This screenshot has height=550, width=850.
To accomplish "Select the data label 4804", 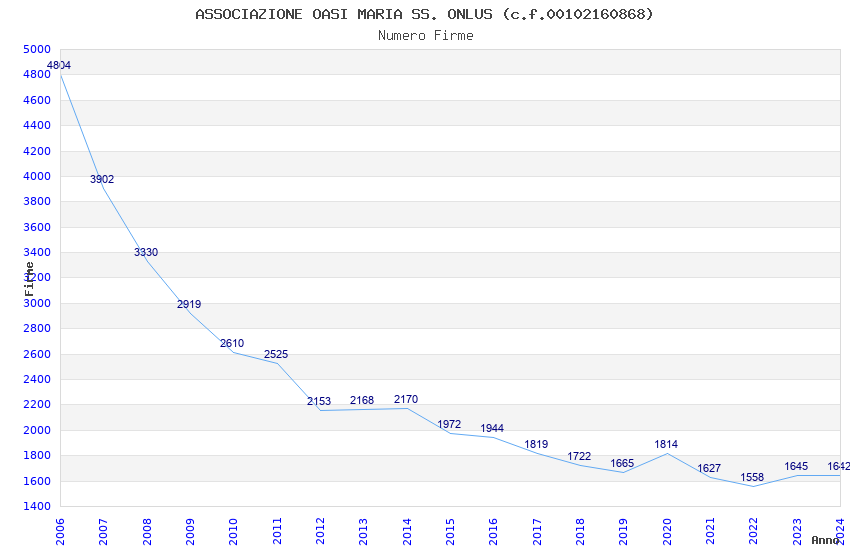I will pyautogui.click(x=59, y=65).
